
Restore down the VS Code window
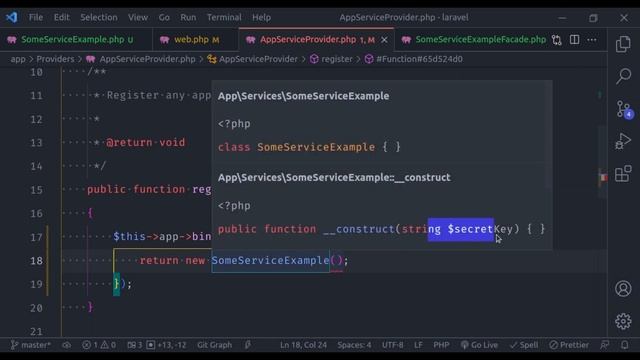tap(593, 18)
